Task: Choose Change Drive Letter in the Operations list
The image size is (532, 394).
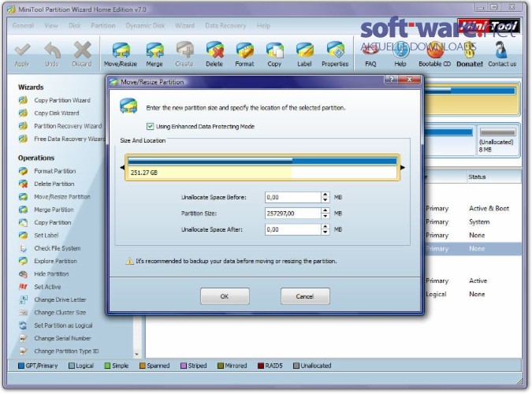Action: point(53,299)
